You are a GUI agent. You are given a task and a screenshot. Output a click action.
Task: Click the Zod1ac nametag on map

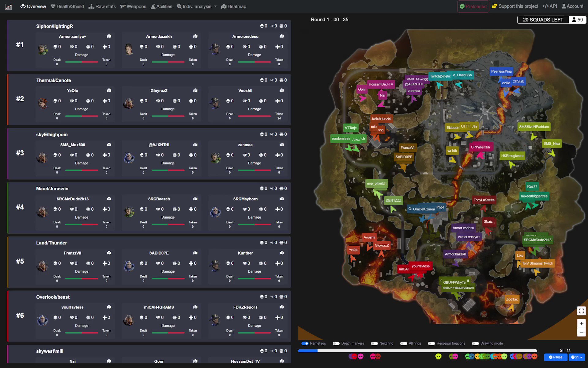[x=512, y=299]
